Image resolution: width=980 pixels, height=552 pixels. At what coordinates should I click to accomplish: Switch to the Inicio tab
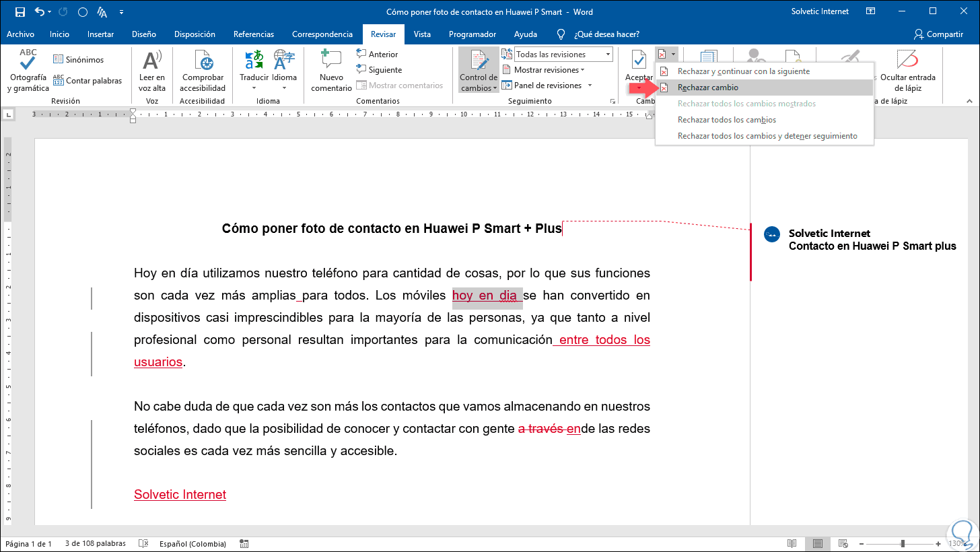[x=59, y=34]
